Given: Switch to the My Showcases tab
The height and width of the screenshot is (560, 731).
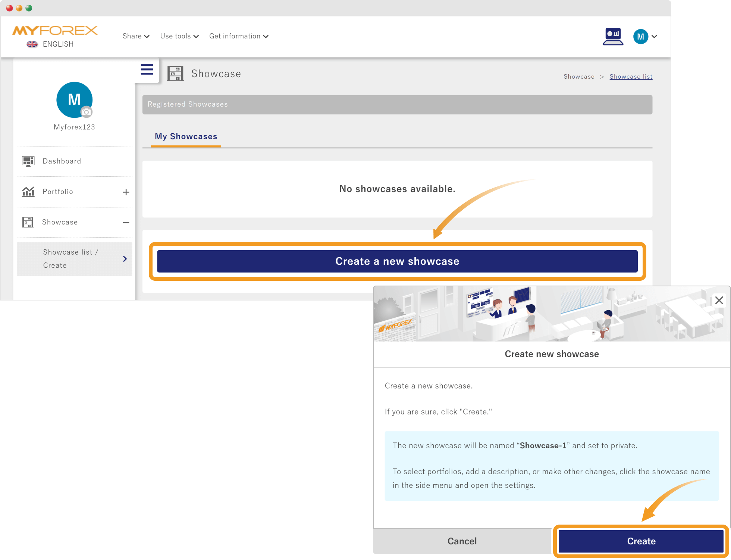Looking at the screenshot, I should (x=186, y=136).
